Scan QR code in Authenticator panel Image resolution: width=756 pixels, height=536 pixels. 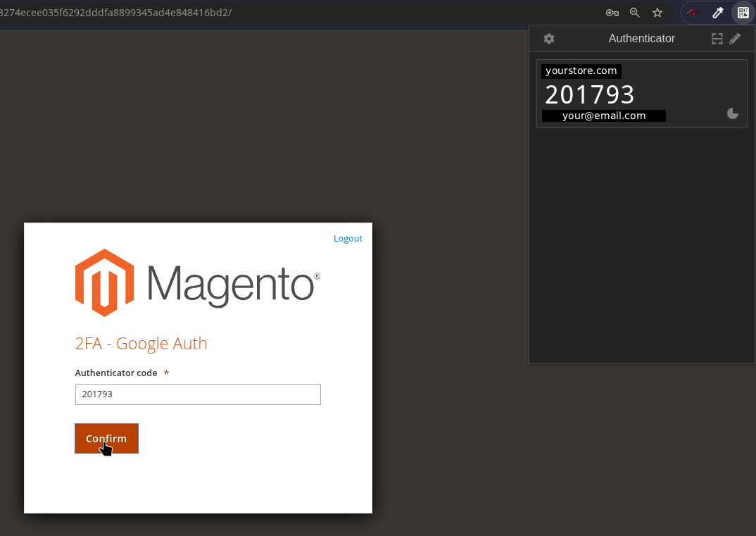[717, 39]
